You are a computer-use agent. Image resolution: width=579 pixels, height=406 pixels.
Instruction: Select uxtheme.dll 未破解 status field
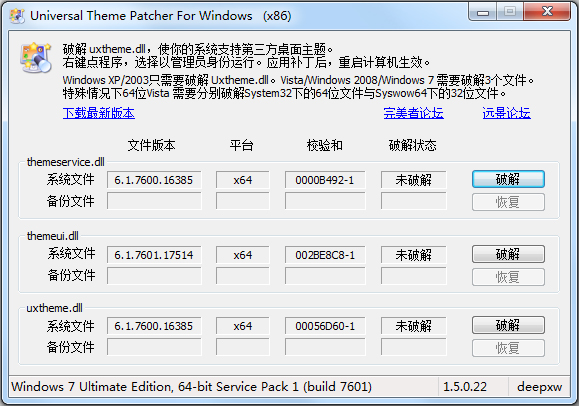414,326
